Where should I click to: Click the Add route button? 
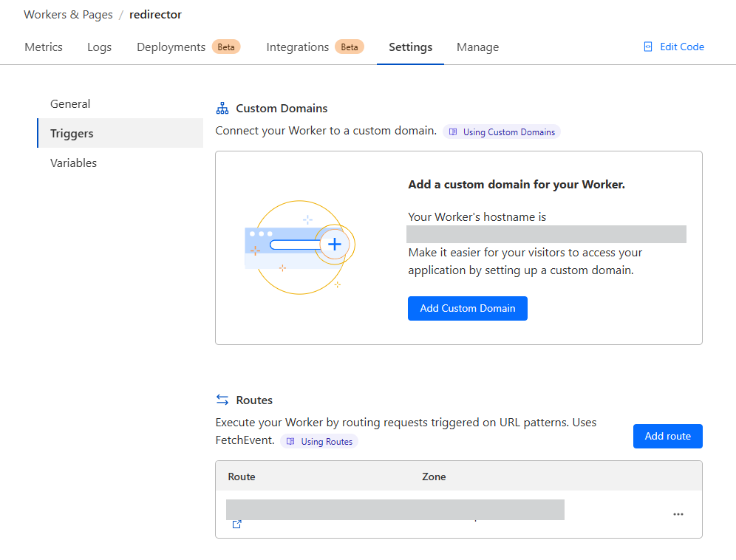pos(667,436)
